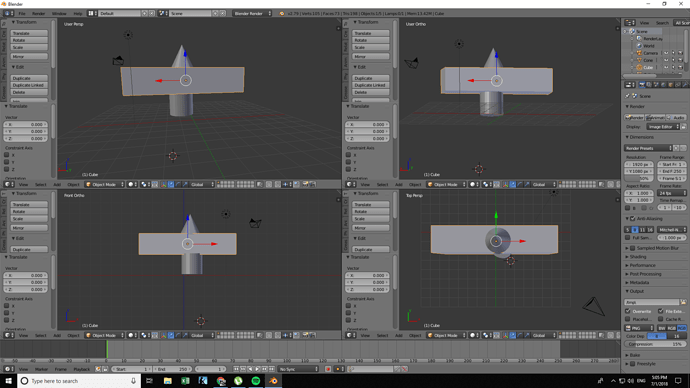Viewport: 690px width, 388px height.
Task: Open the Blender Render engine dropdown
Action: coord(252,14)
